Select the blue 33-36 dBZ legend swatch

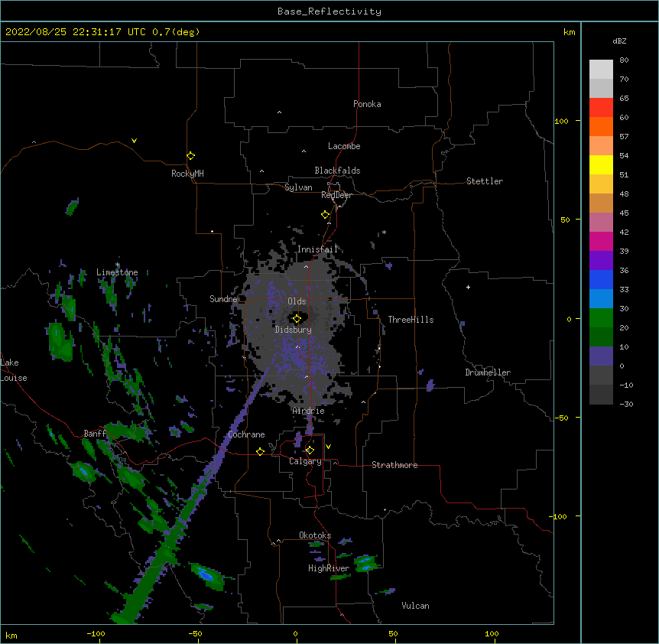[601, 279]
